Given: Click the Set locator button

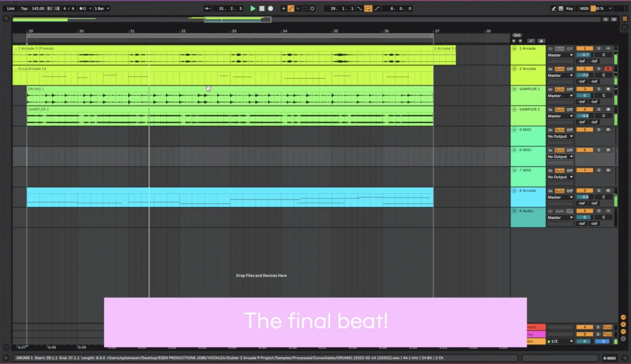Looking at the screenshot, I should coord(517,35).
